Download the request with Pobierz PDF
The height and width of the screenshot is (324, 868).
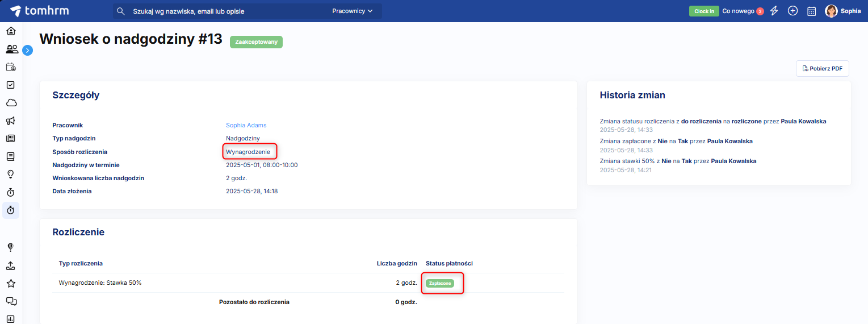tap(822, 69)
